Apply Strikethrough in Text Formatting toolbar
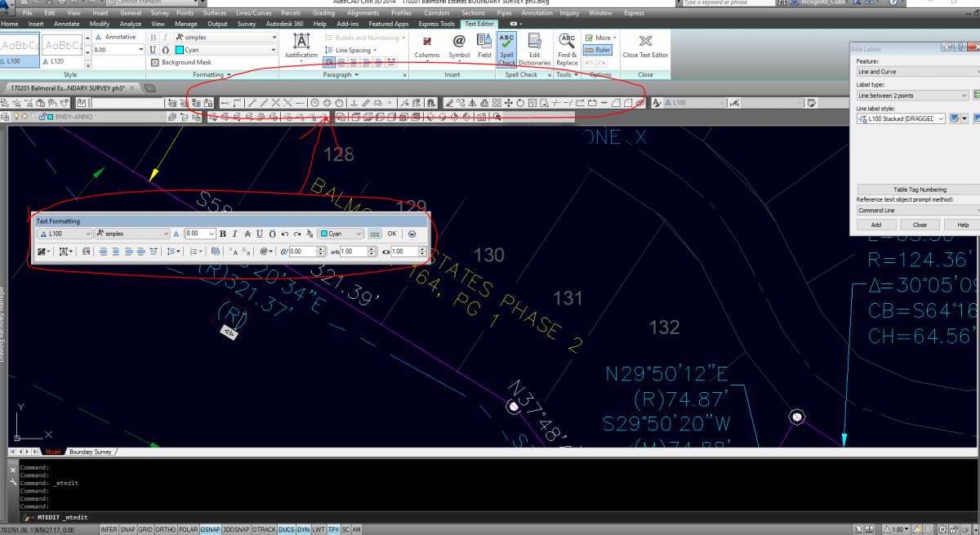 pos(247,234)
